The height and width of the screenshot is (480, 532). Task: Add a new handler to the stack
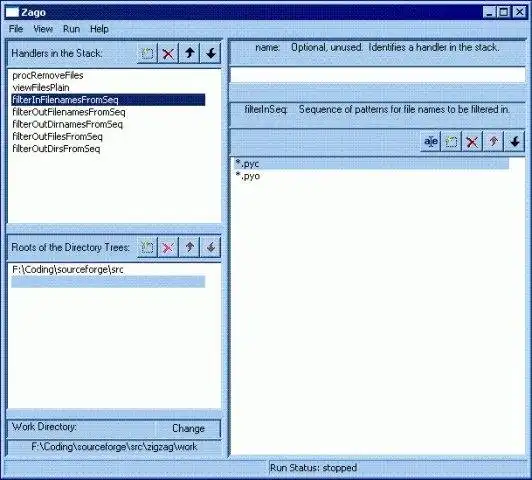147,53
